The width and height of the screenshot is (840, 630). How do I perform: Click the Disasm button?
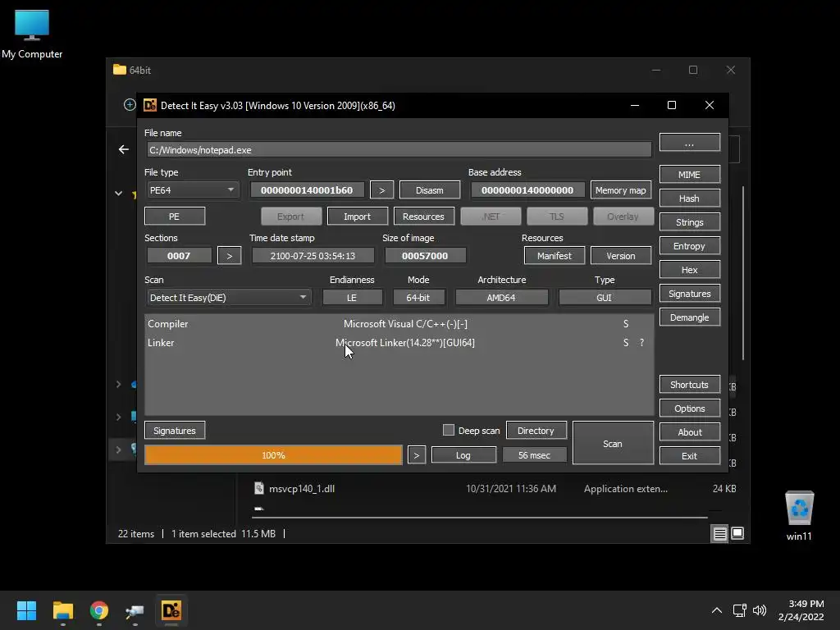(430, 190)
